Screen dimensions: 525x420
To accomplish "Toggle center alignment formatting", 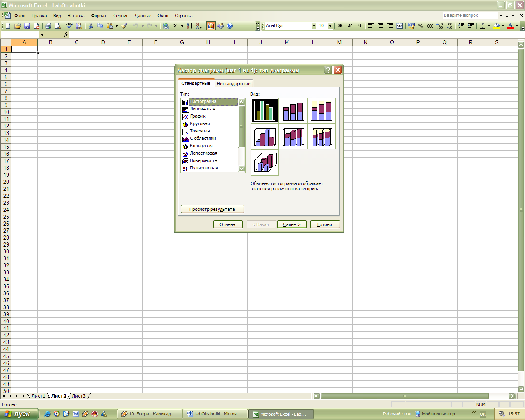I will [x=381, y=26].
